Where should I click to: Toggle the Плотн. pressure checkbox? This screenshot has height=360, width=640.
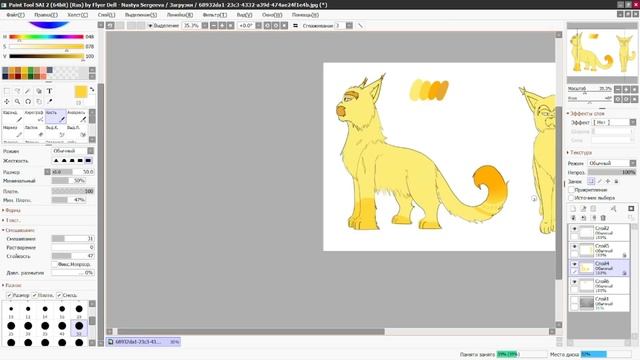click(35, 295)
